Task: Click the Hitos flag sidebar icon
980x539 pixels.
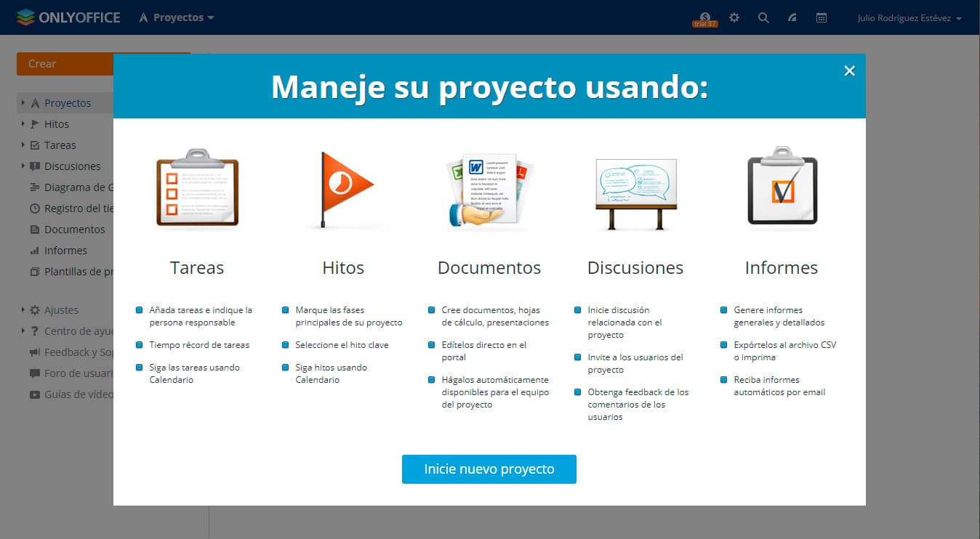Action: click(35, 124)
